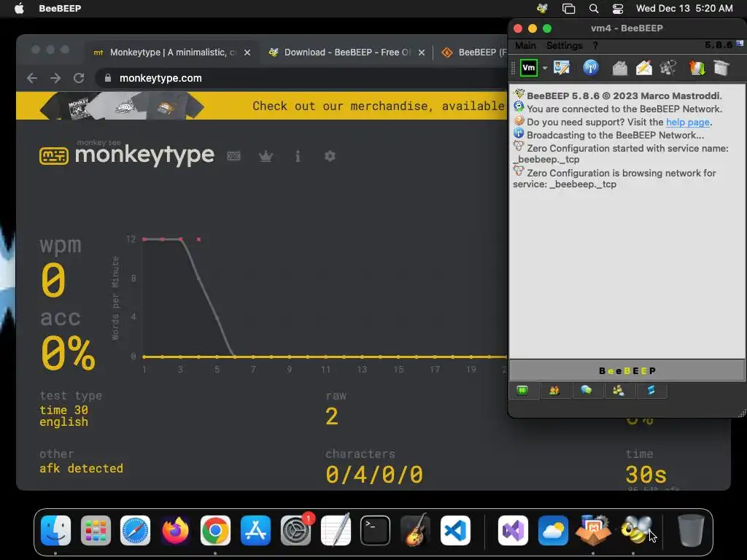Screen dimensions: 747x560
Task: Click the T-shirt merchandise image in banner
Action: pos(122,106)
